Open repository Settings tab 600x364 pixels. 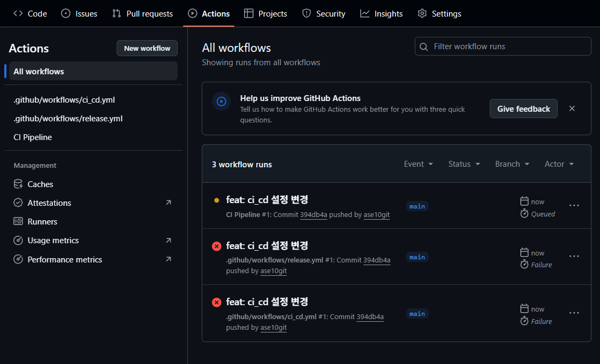point(439,14)
